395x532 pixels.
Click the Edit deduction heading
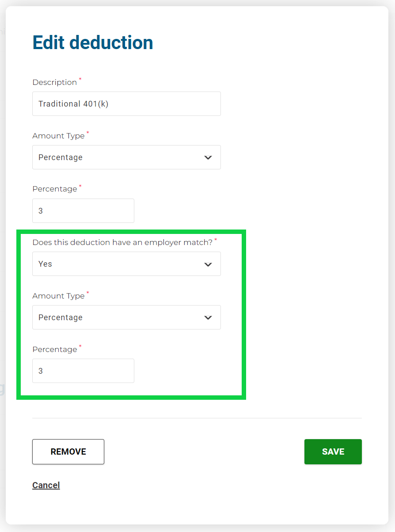click(x=93, y=42)
